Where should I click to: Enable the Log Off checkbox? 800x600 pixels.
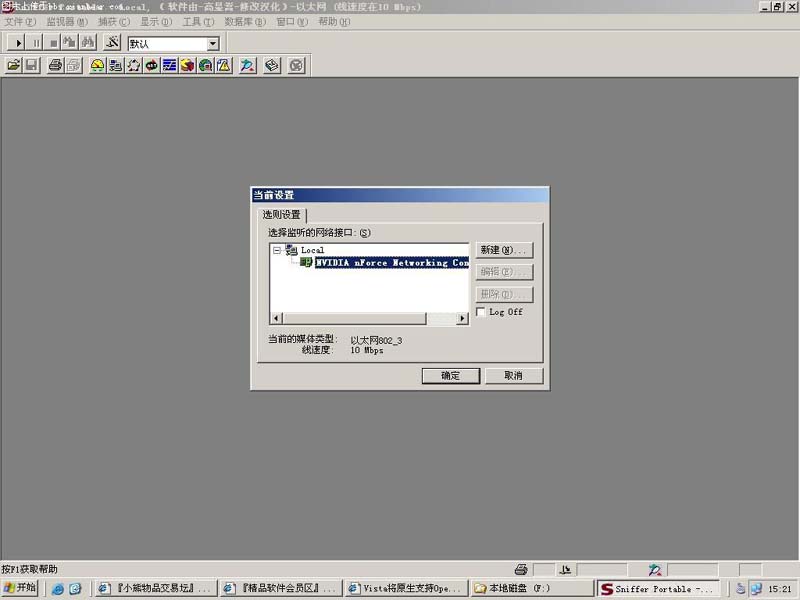pyautogui.click(x=482, y=312)
